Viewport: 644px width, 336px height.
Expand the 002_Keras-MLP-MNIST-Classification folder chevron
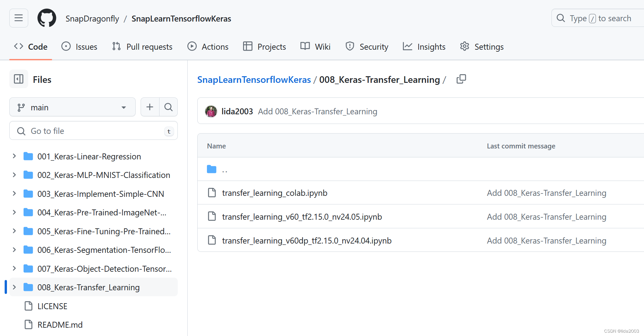[x=14, y=175]
